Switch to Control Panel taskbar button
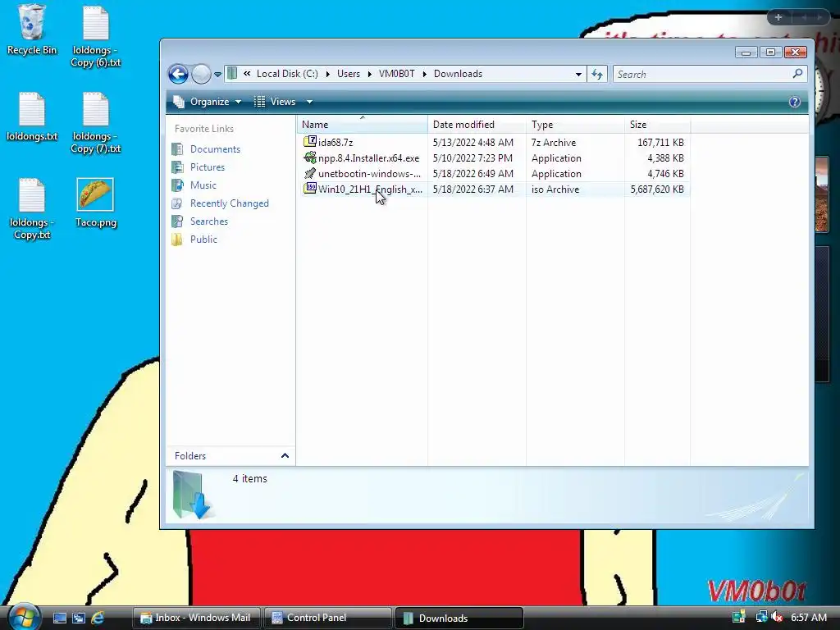Image resolution: width=840 pixels, height=630 pixels. (x=327, y=618)
